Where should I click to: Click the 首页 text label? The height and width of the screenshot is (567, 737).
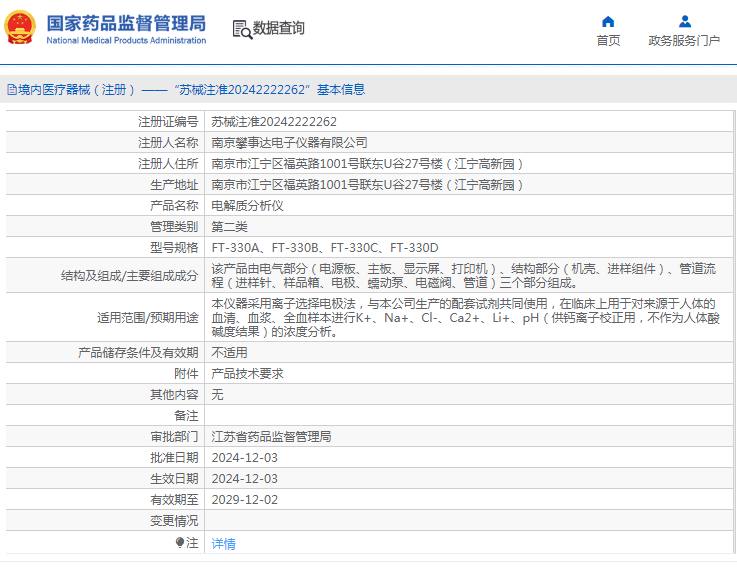point(608,40)
